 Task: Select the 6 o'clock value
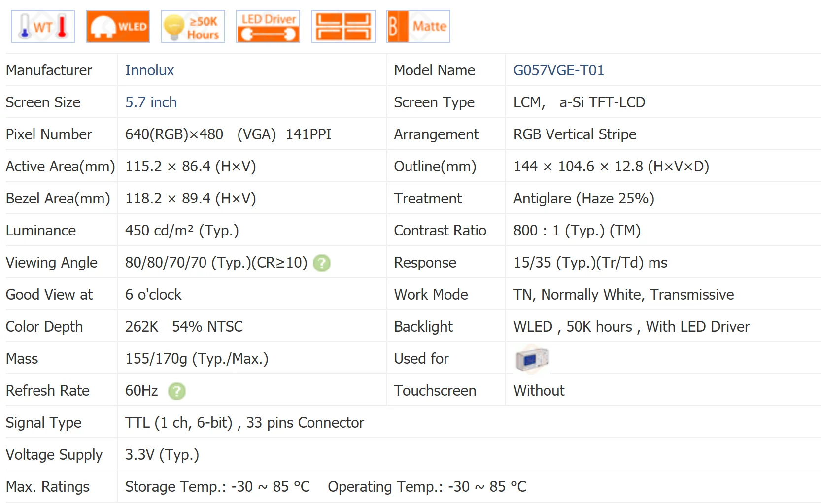point(153,295)
